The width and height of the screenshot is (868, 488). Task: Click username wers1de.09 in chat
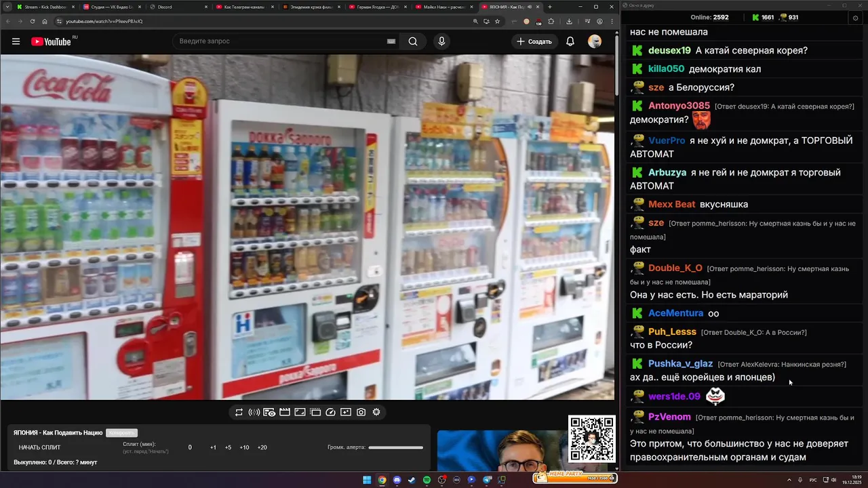tap(674, 396)
